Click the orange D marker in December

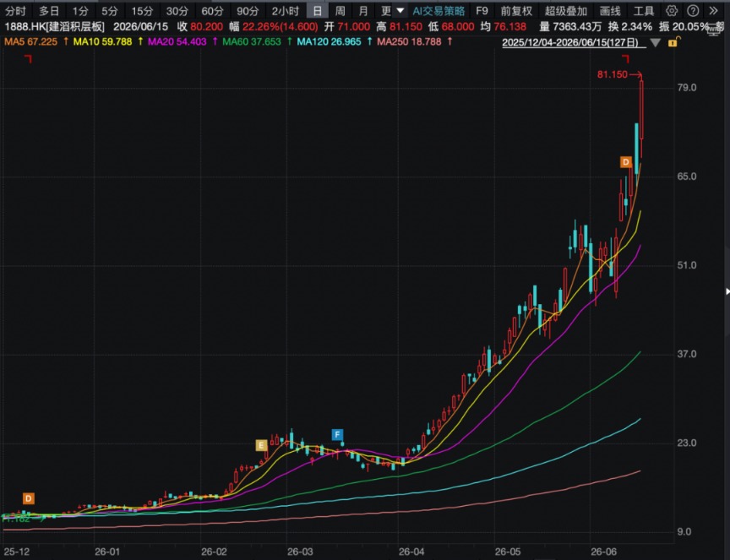29,498
